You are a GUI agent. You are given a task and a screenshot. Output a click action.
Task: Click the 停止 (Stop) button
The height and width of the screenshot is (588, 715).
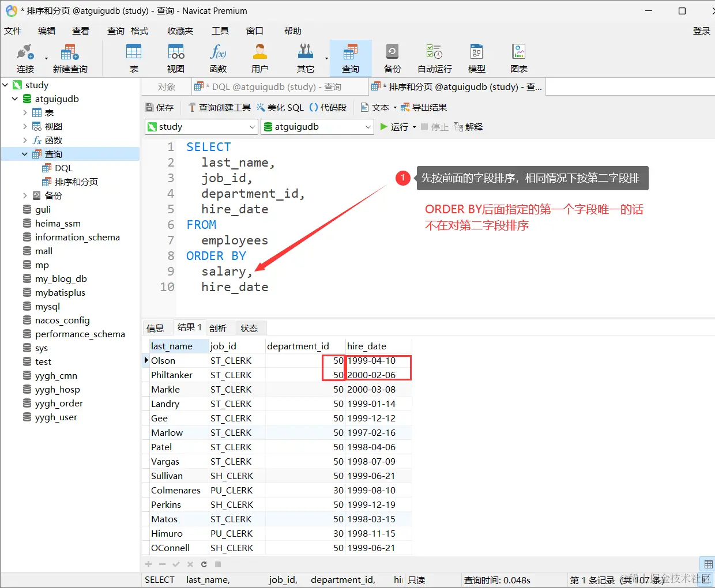pos(435,127)
